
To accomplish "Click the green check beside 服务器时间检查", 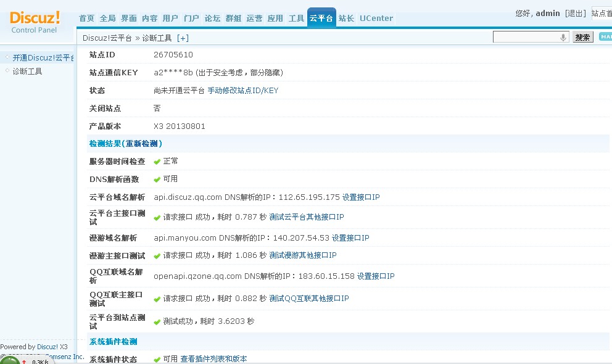I will [x=157, y=162].
